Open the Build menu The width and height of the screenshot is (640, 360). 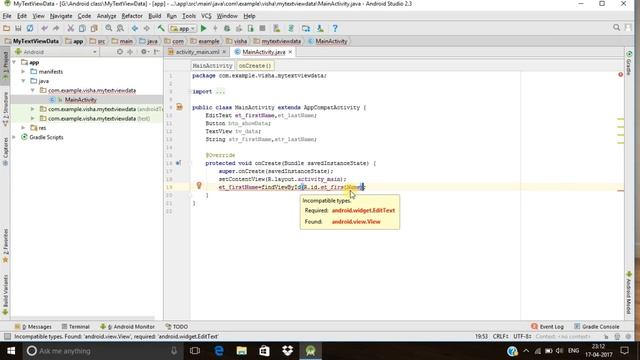(x=154, y=16)
